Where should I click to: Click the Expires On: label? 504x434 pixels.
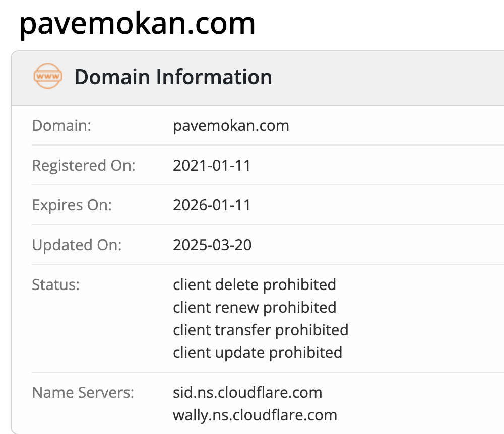72,205
